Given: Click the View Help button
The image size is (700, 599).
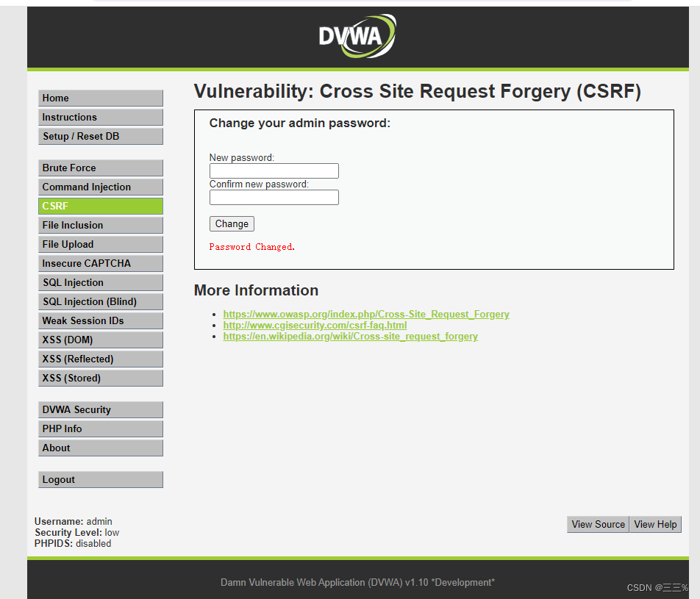Looking at the screenshot, I should [655, 525].
